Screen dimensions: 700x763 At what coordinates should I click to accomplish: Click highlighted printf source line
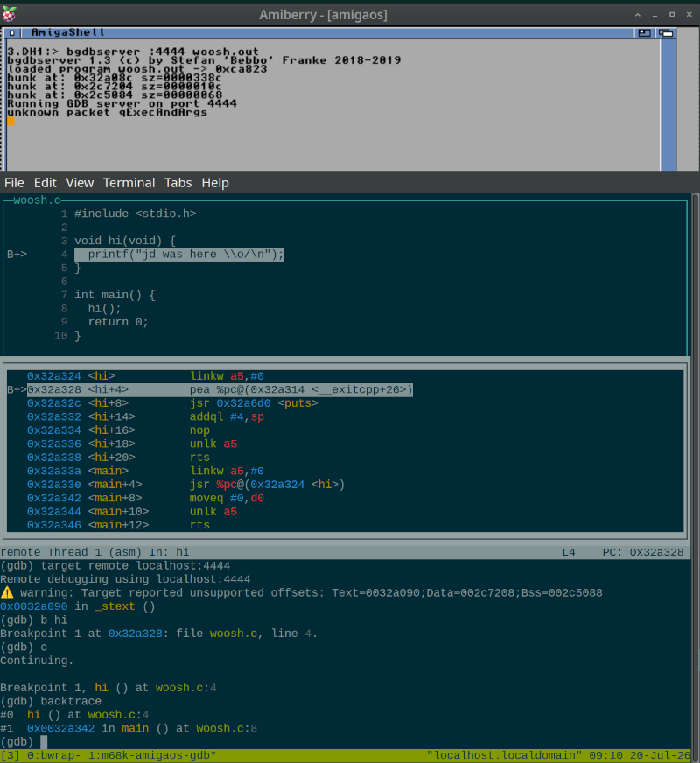tap(179, 254)
